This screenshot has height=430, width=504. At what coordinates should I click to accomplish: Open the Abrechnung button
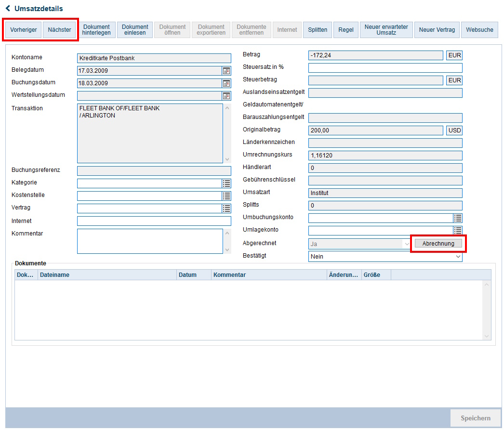pos(438,244)
